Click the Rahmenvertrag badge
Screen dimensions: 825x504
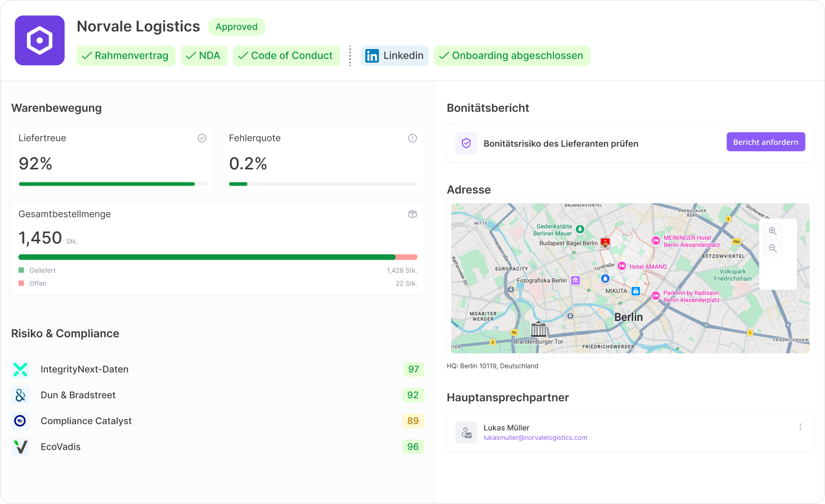[x=126, y=56]
